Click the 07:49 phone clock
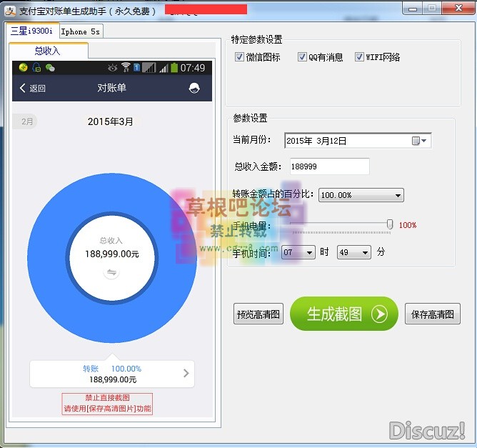477x448 pixels. [x=193, y=68]
